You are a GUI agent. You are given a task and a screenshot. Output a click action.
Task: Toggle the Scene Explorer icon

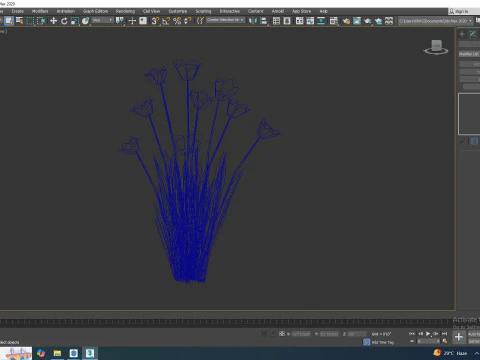click(276, 21)
